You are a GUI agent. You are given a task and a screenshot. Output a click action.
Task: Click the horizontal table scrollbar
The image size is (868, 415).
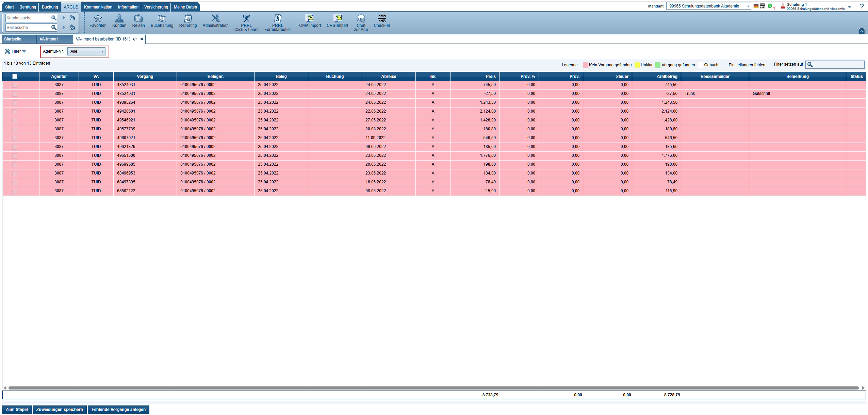(x=433, y=388)
